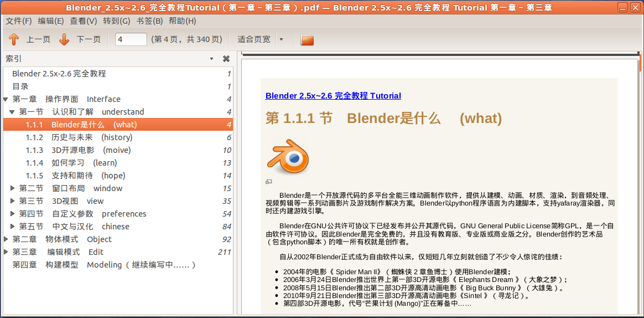Expand the 第二章 物体模式 arrow

click(6, 239)
